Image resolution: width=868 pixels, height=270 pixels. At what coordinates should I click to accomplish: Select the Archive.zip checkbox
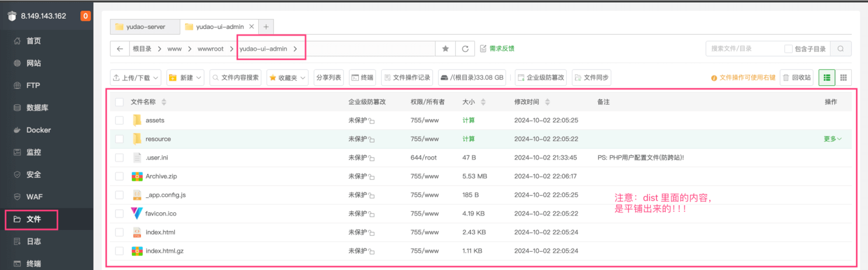point(119,177)
